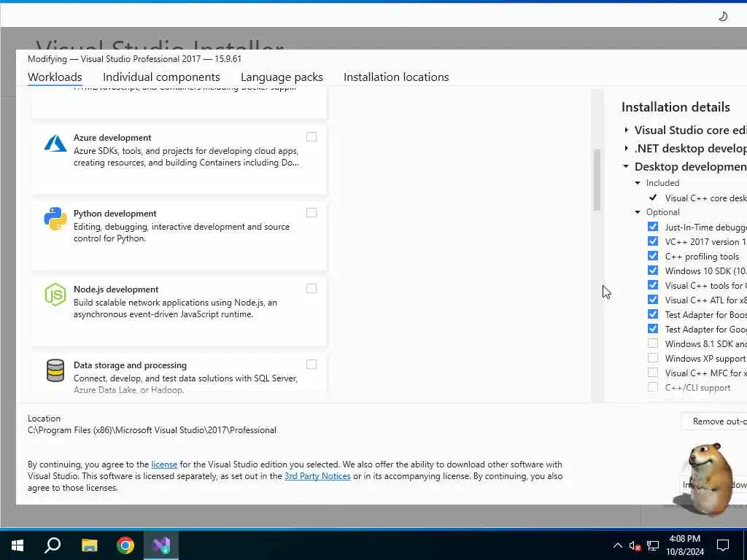Open the 3rd Party Notices link
The width and height of the screenshot is (747, 560).
(x=317, y=476)
